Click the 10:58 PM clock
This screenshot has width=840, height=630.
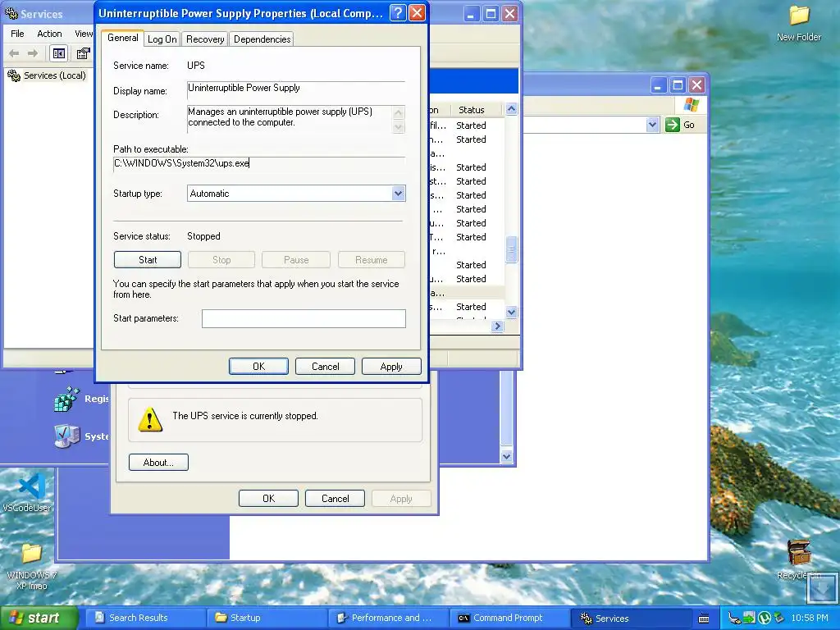(810, 619)
